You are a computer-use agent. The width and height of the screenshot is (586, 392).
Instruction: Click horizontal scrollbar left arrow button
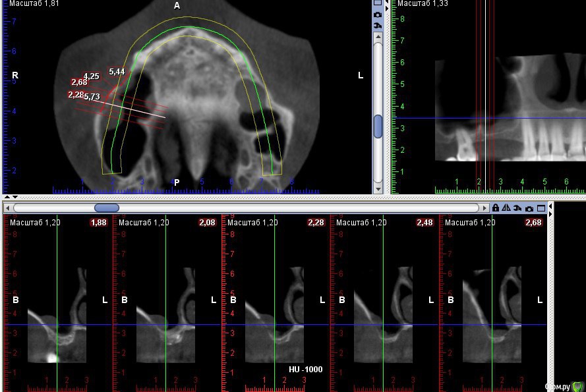click(8, 208)
